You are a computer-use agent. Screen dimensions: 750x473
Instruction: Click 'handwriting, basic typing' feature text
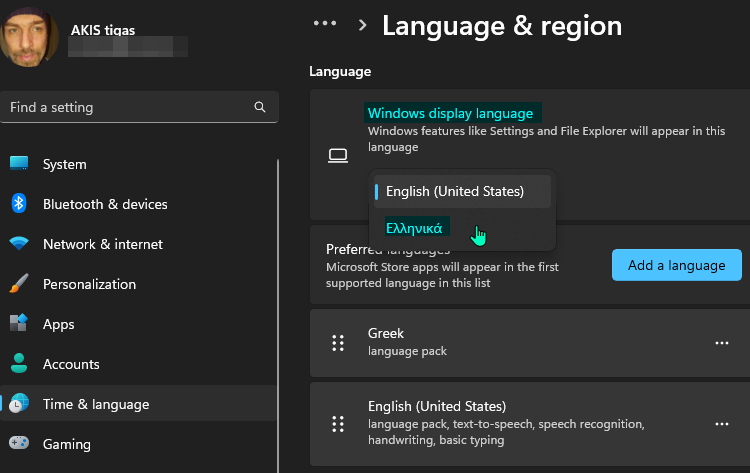pos(436,440)
